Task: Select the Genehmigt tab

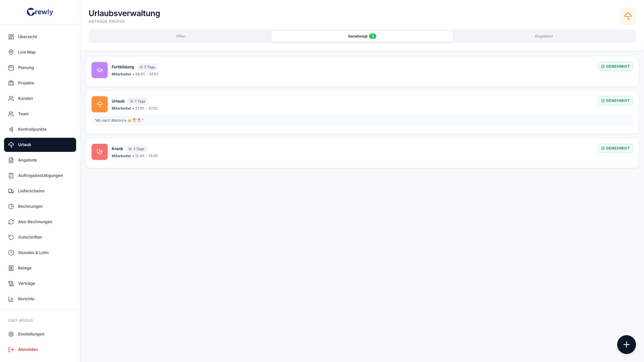Action: [362, 36]
